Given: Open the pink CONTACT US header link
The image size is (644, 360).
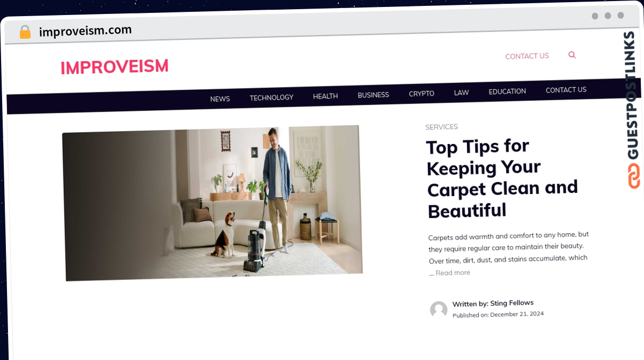Looking at the screenshot, I should tap(527, 56).
